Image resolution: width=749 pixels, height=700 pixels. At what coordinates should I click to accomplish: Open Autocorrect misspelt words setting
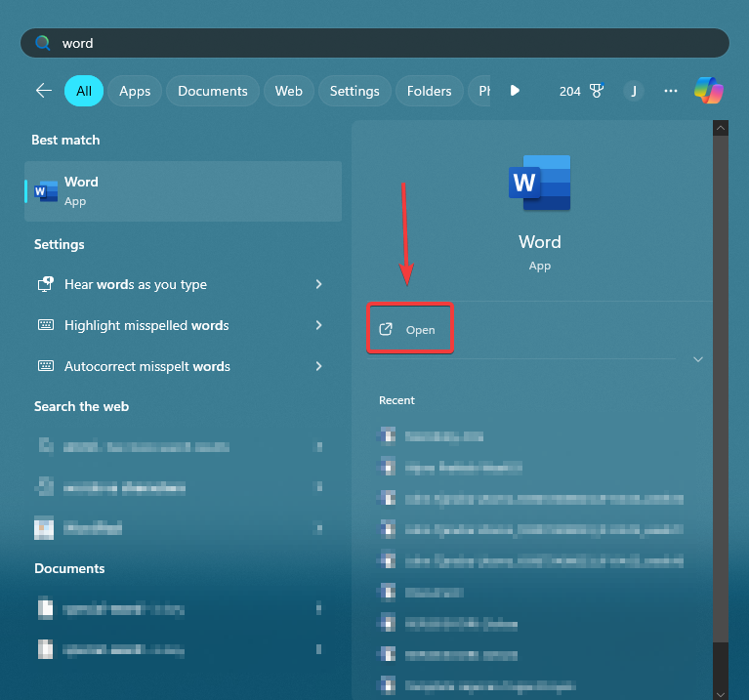click(181, 366)
